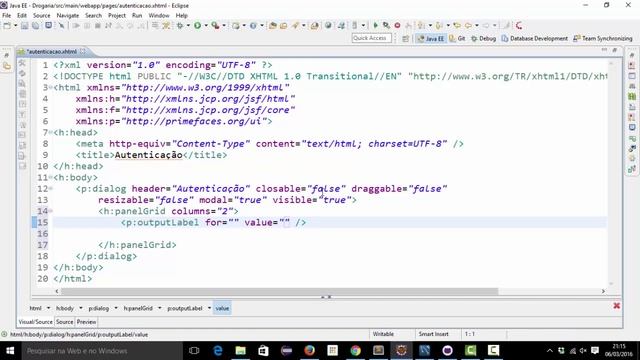
Task: Click the Windows taskbar search box
Action: click(x=102, y=351)
